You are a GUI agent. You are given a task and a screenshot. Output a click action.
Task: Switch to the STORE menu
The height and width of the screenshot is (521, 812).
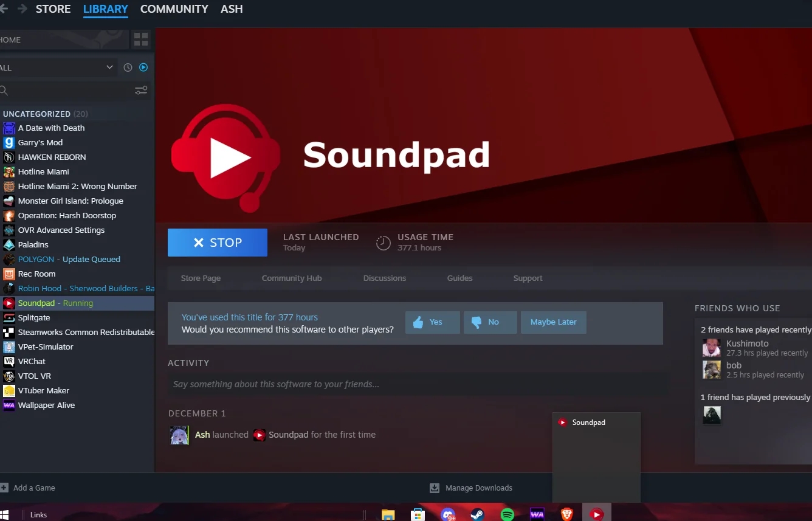[x=53, y=9]
